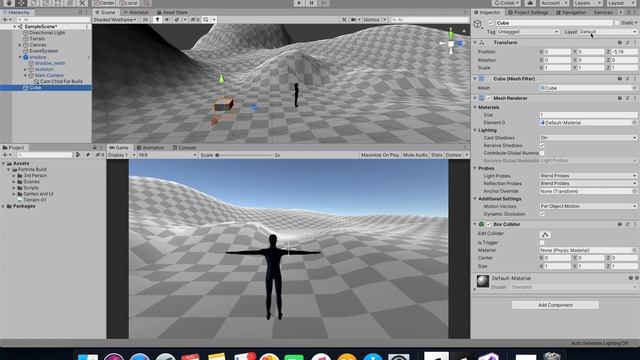Click the Cube object icon in Inspector
Viewport: 640px width, 360px height.
coord(478,24)
